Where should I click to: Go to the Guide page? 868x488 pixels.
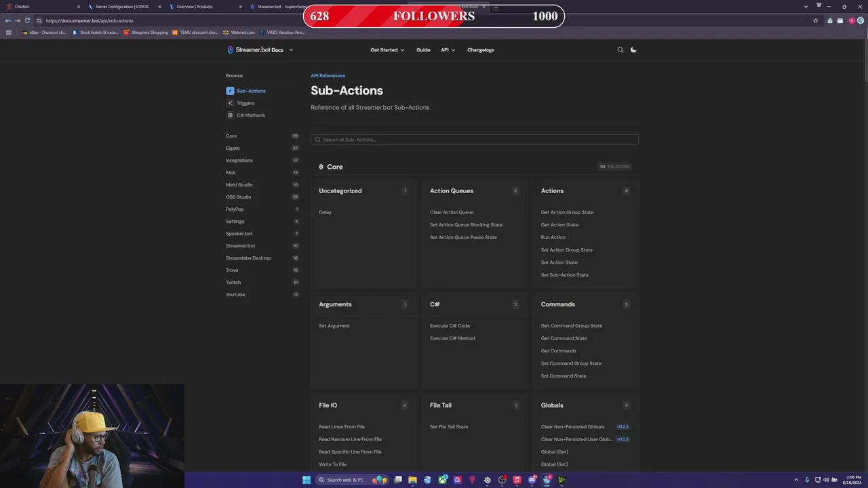[x=423, y=49]
